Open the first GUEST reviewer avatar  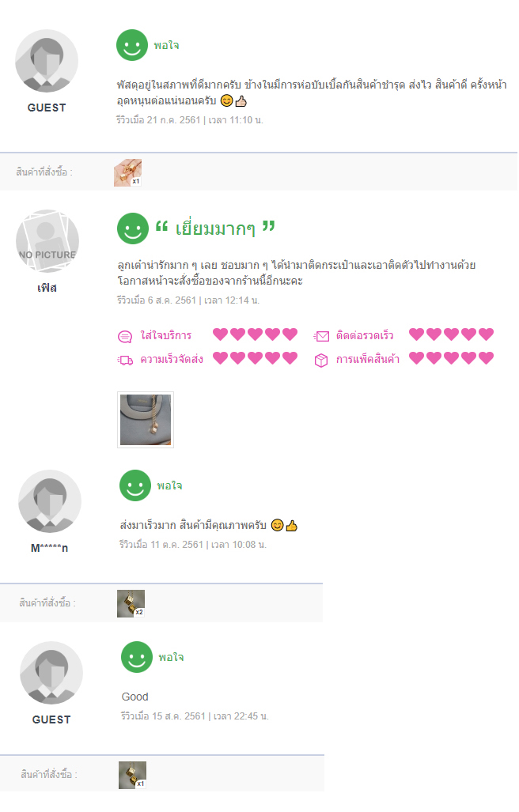pyautogui.click(x=47, y=61)
